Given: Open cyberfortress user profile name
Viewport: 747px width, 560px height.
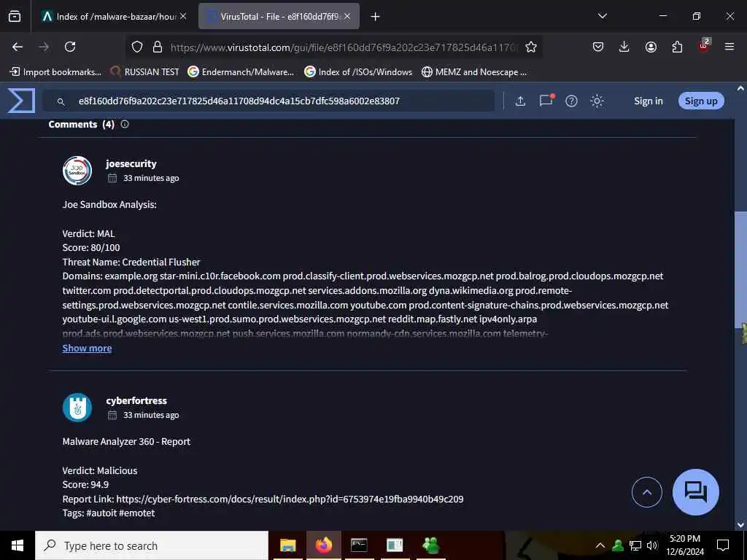Looking at the screenshot, I should point(136,401).
